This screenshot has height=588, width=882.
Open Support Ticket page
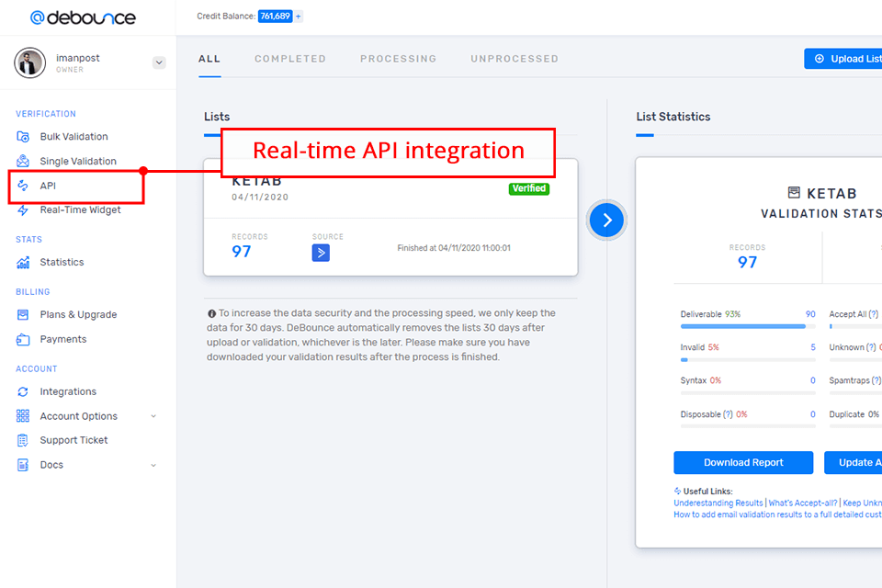(x=73, y=441)
